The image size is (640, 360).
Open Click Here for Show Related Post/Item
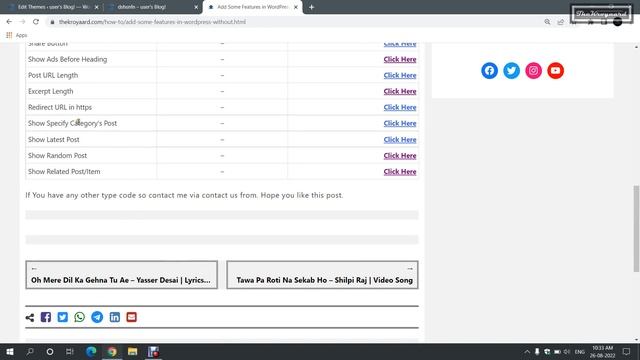coord(400,171)
